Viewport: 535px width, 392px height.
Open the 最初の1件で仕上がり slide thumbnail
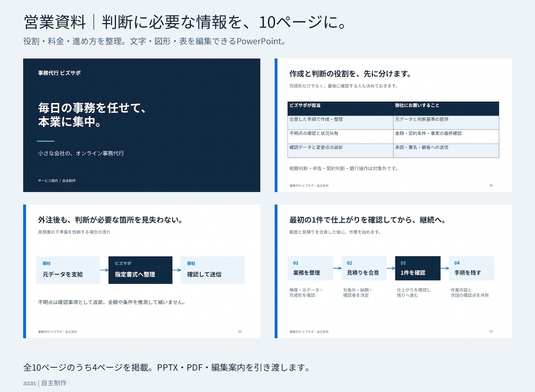pyautogui.click(x=393, y=272)
